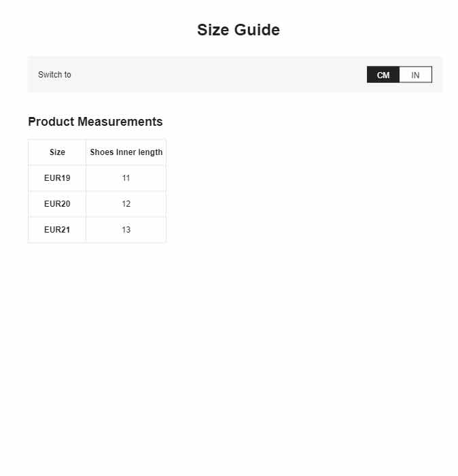Click the word Measurements in the section heading
Screen dimensions: 458x476
pyautogui.click(x=120, y=122)
